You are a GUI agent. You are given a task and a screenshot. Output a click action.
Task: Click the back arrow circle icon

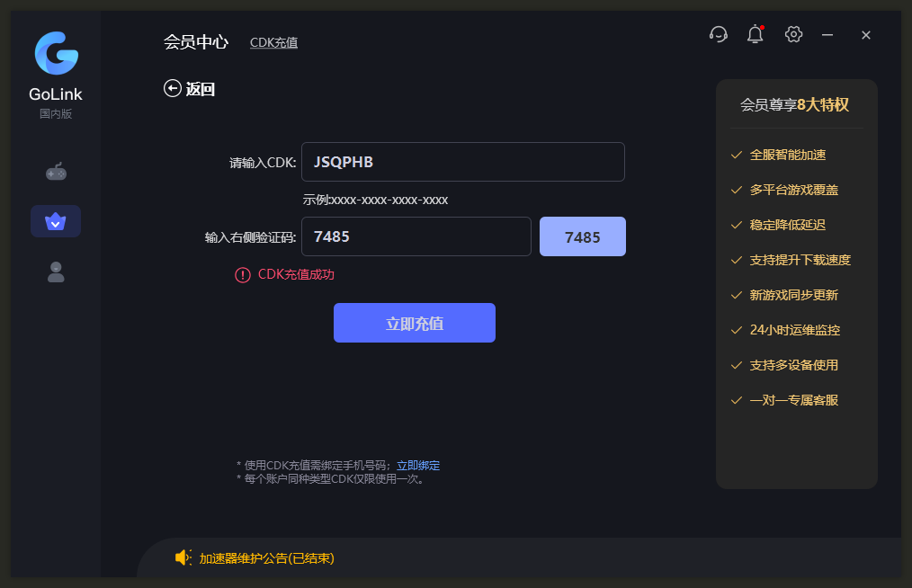click(172, 88)
